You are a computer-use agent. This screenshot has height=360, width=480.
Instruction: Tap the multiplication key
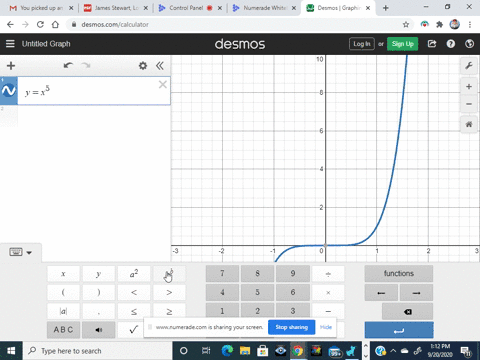[328, 292]
